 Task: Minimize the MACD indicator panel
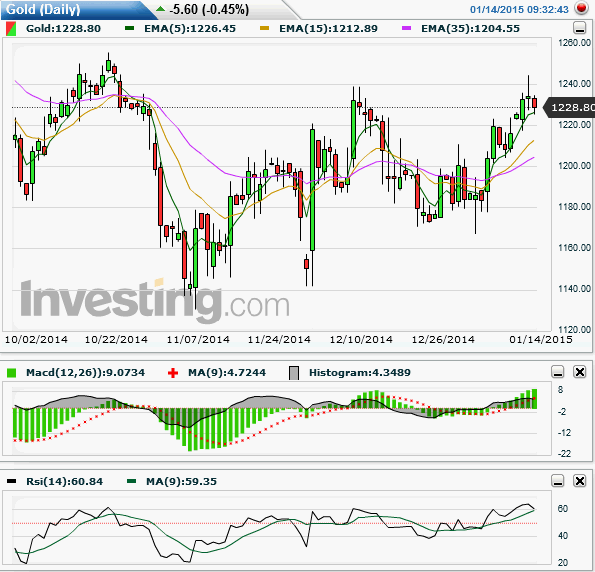[557, 372]
